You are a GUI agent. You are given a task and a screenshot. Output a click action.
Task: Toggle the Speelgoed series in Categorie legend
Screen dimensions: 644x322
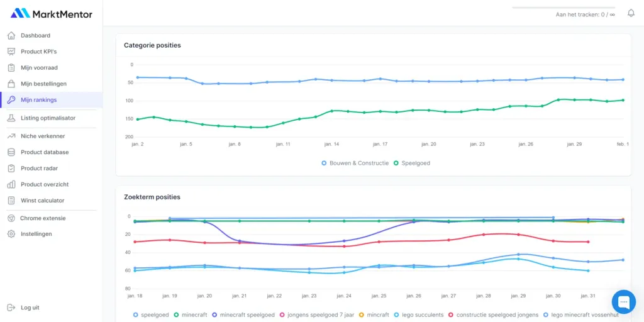[412, 163]
